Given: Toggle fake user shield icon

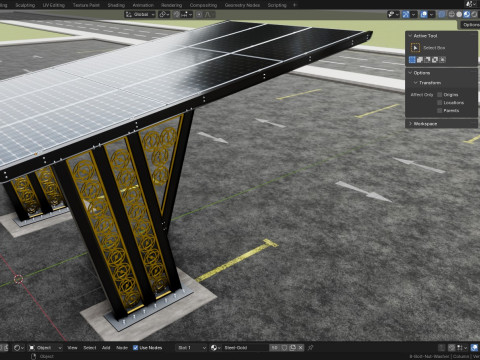Looking at the screenshot, I should 284,348.
